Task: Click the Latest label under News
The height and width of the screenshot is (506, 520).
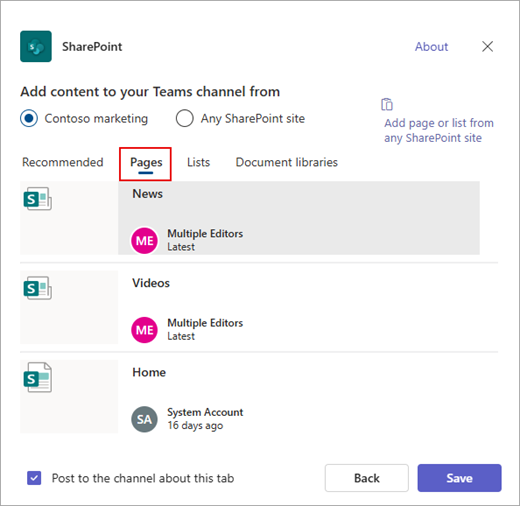Action: [x=181, y=247]
